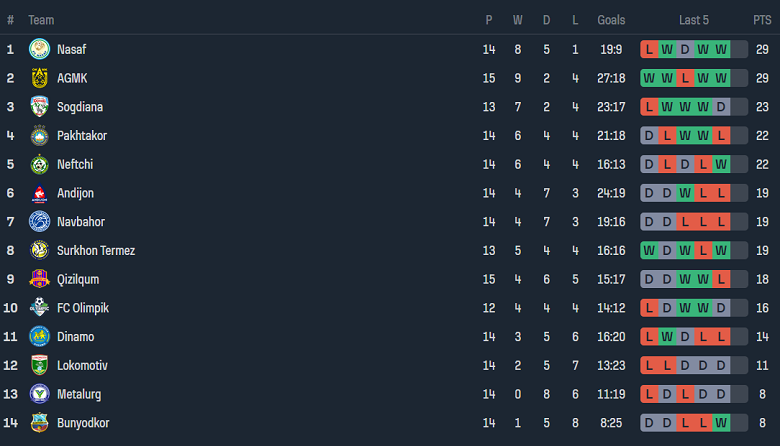Click the Andijon team logo
Viewport: 780px width, 446px height.
pos(39,193)
